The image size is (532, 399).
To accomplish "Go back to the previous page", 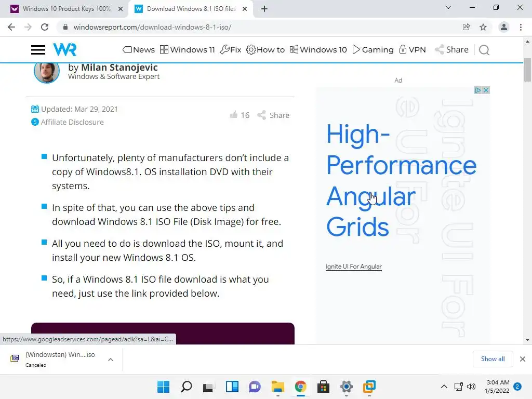I will click(11, 27).
